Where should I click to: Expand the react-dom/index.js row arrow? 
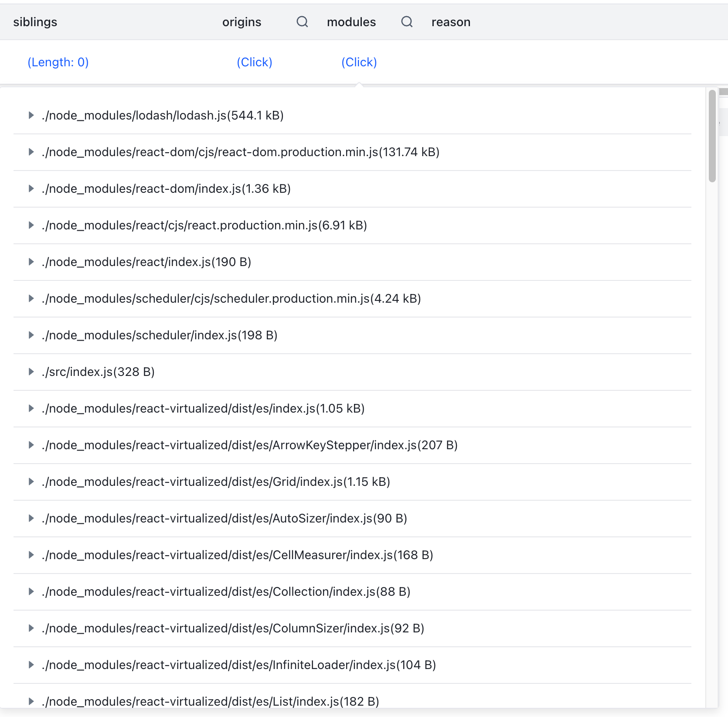point(31,188)
